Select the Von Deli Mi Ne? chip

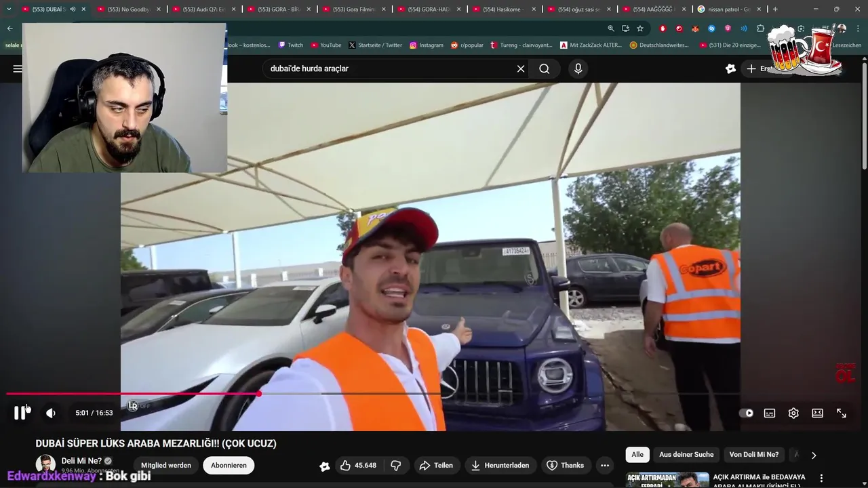point(754,455)
